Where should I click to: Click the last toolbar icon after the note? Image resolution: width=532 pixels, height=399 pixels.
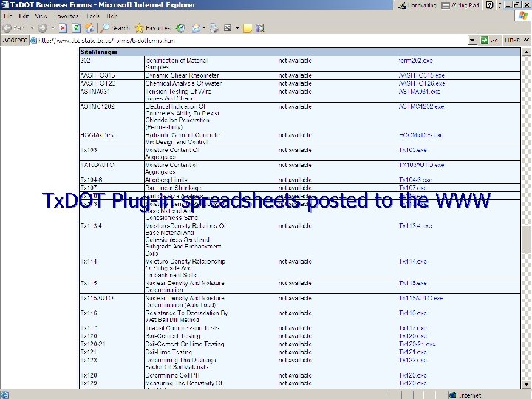coord(260,28)
